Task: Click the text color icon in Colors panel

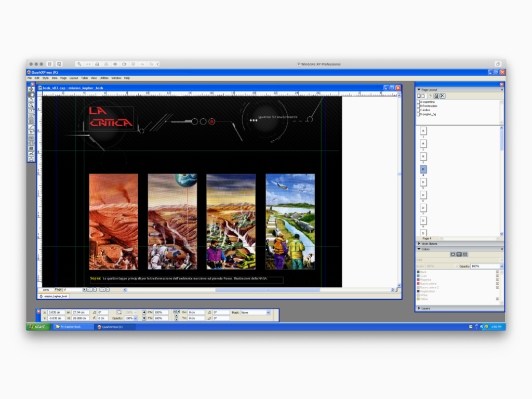Action: point(459,254)
